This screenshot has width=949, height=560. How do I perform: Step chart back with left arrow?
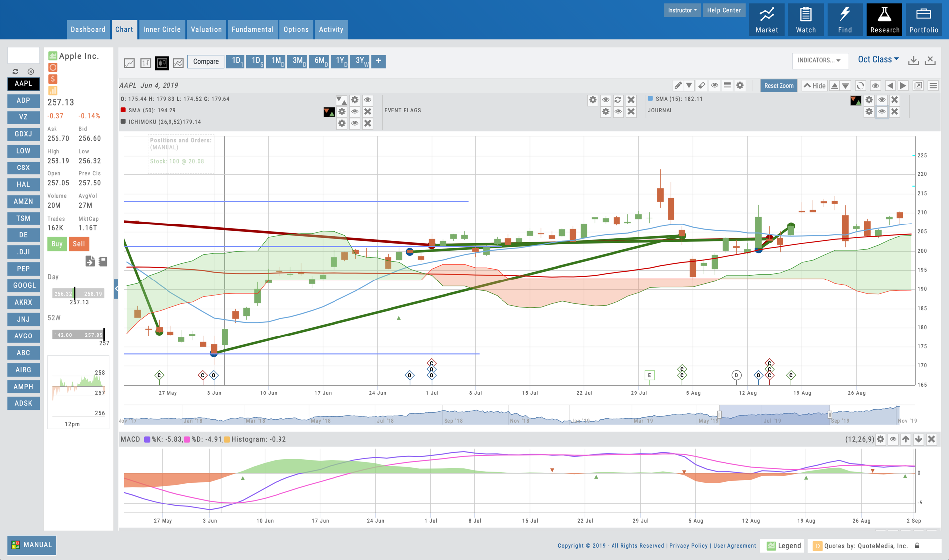(x=890, y=85)
